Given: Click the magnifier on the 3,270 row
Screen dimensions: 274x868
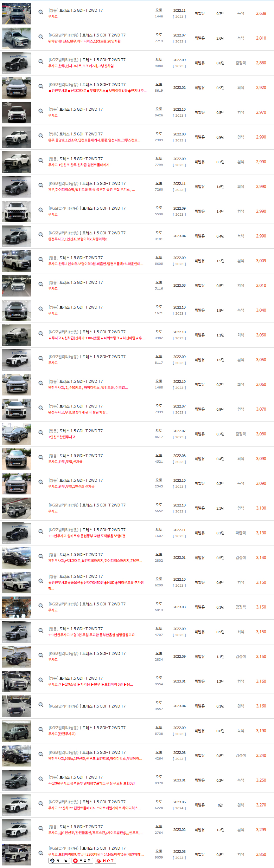Looking at the screenshot, I should 41,804.
